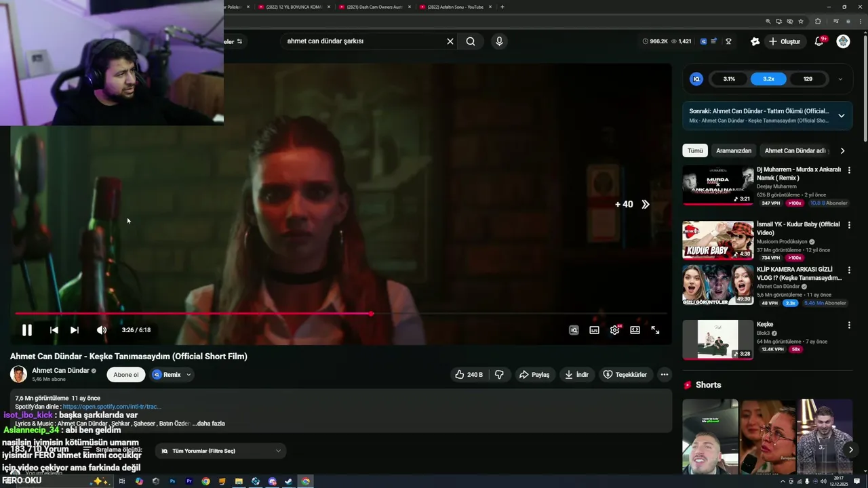
Task: Toggle theater mode view
Action: click(635, 330)
